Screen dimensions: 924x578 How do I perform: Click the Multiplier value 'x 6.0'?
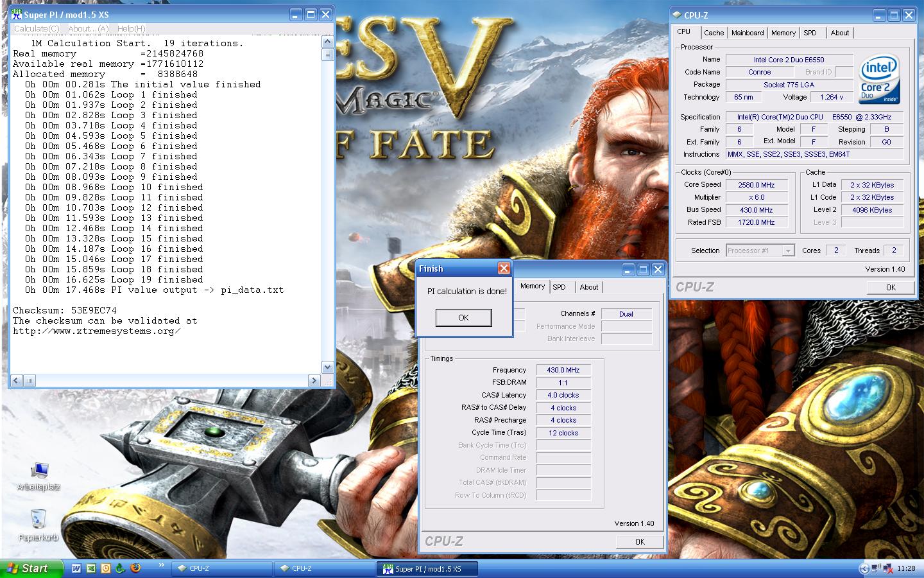pyautogui.click(x=757, y=197)
